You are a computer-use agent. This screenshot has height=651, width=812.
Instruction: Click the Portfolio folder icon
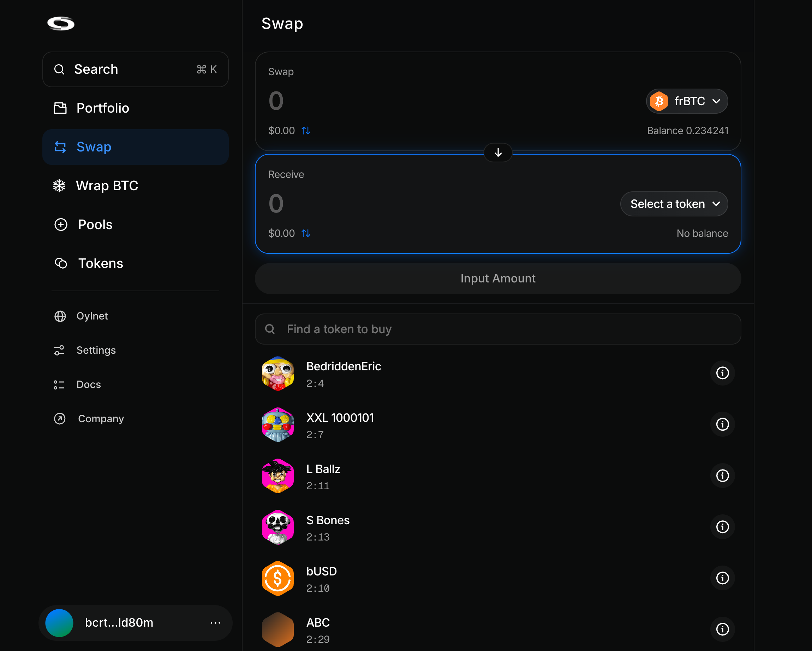pyautogui.click(x=60, y=108)
